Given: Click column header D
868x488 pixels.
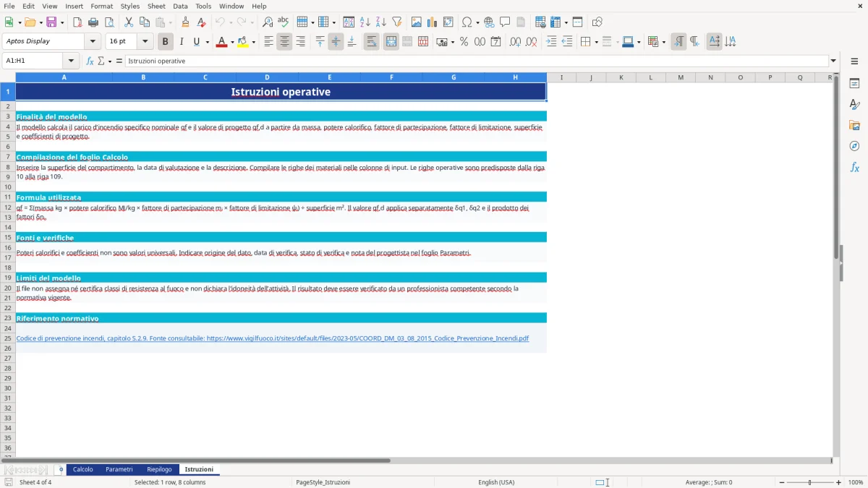Looking at the screenshot, I should [267, 77].
